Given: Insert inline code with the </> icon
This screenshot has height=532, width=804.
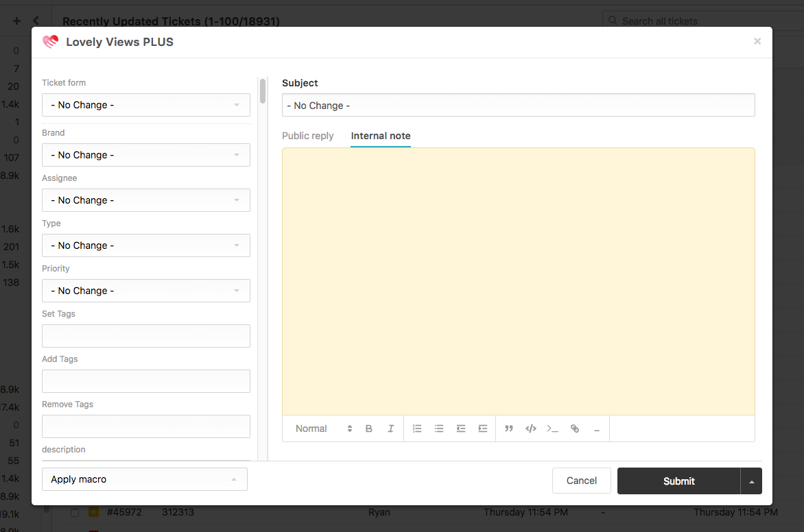Looking at the screenshot, I should tap(531, 428).
